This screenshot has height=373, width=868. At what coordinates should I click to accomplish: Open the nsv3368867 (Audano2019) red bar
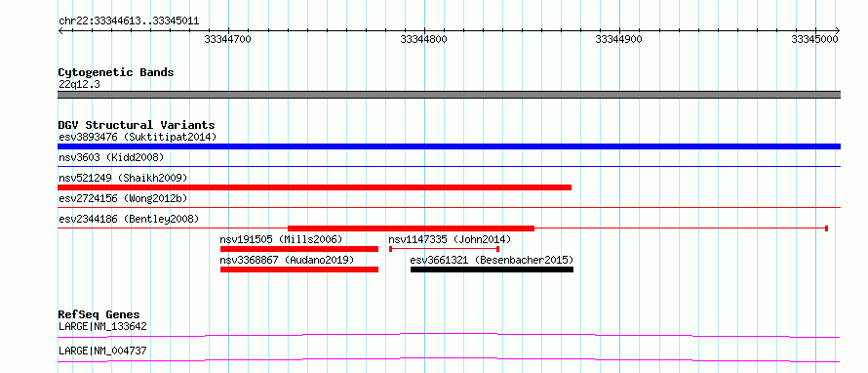tap(299, 269)
